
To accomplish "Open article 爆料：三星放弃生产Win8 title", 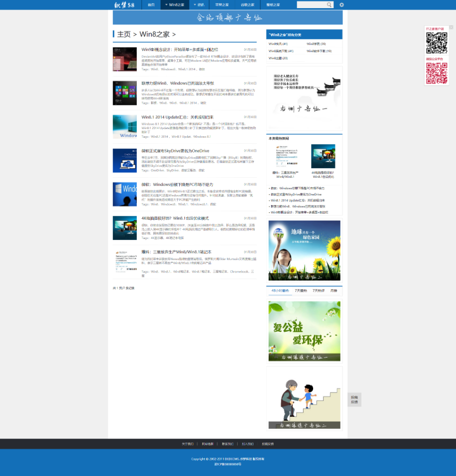I will 176,252.
